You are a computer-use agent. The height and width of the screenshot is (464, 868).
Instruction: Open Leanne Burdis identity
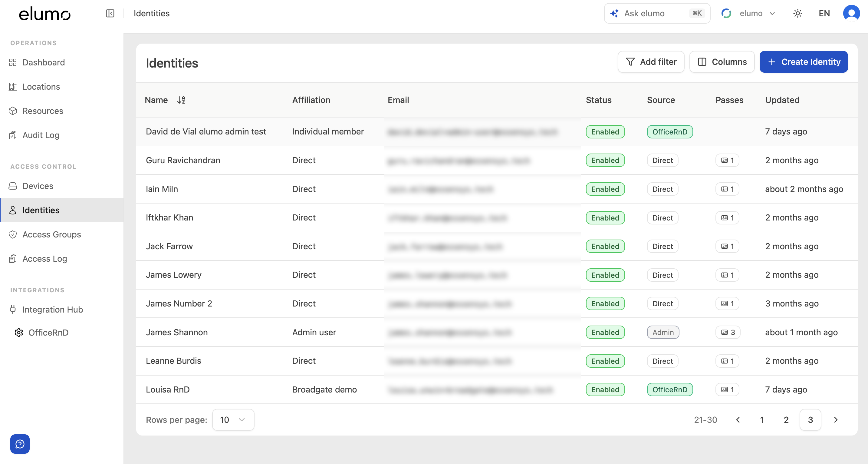pos(497,361)
